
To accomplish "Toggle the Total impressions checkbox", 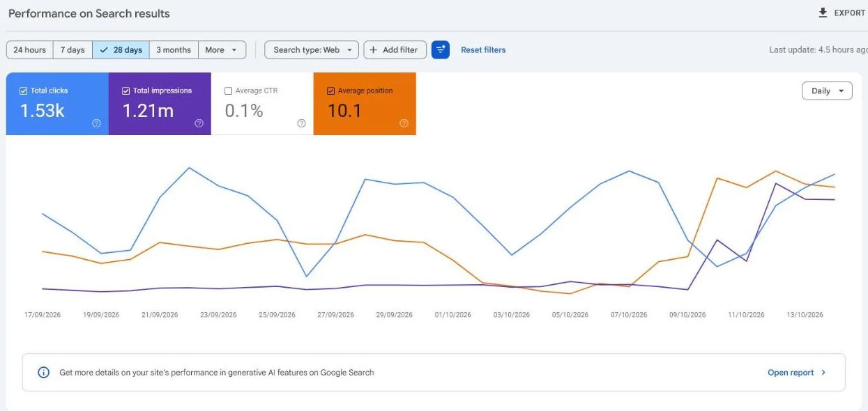I will 126,91.
